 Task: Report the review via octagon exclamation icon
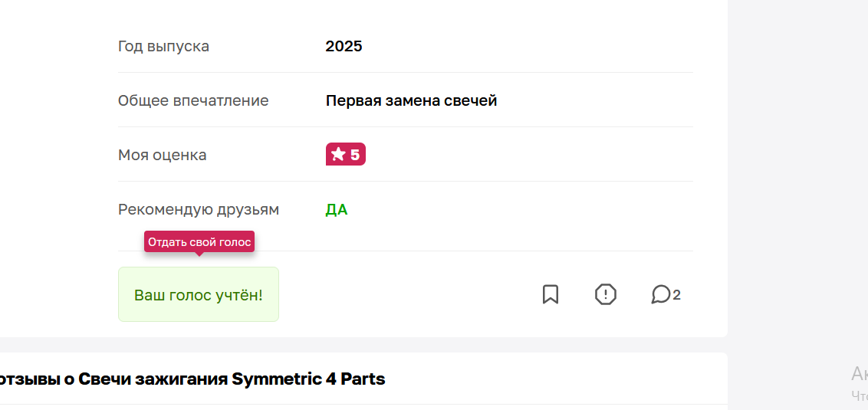(605, 294)
